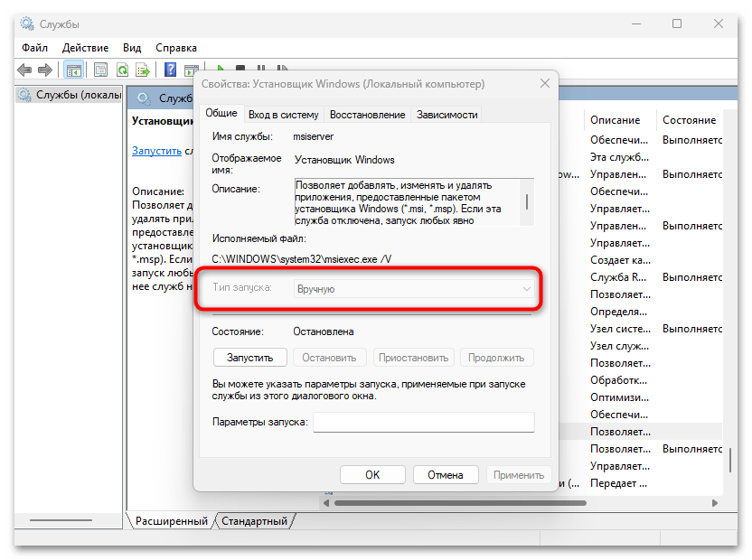Open the Вид menu

coord(132,48)
